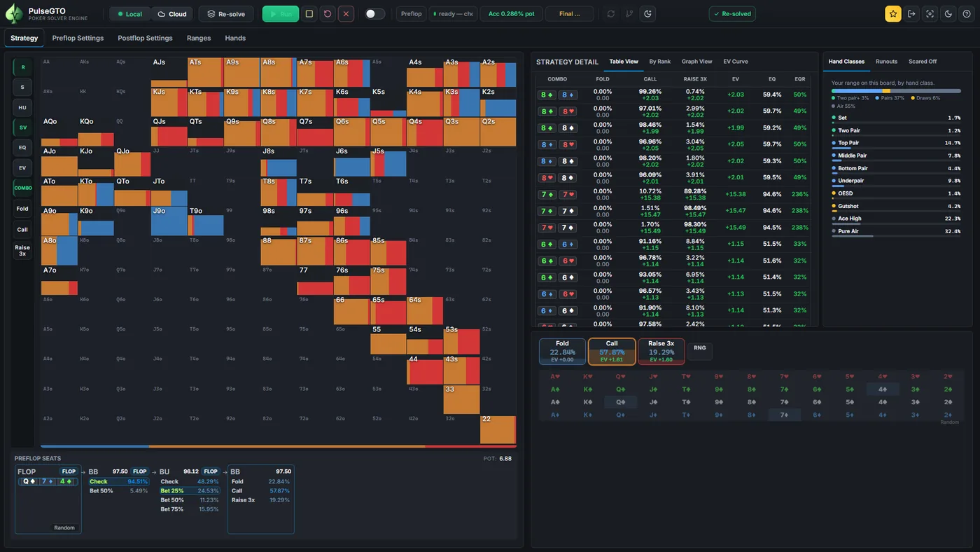Select Cloud solver mode
980x552 pixels.
tap(171, 14)
